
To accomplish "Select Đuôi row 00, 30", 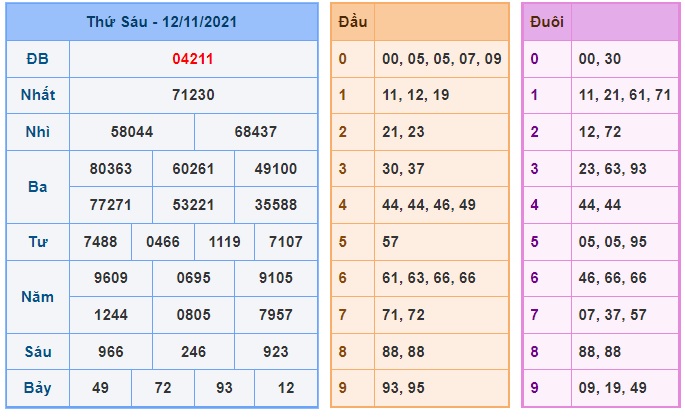I will pyautogui.click(x=599, y=59).
